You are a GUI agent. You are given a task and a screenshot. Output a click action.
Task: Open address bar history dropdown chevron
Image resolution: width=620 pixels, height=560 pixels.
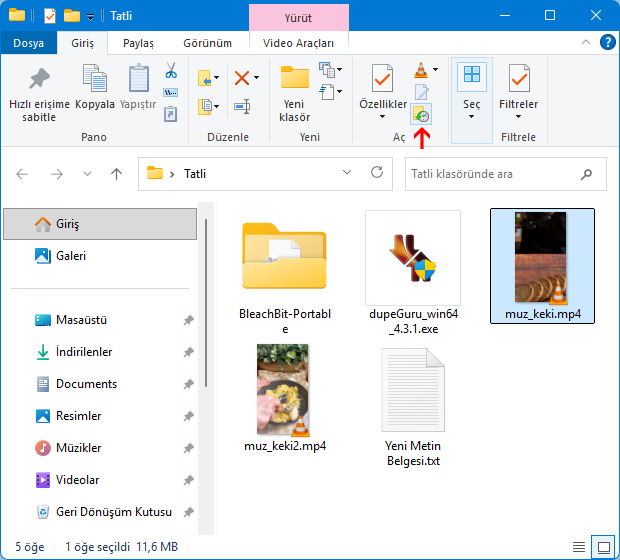[x=347, y=173]
